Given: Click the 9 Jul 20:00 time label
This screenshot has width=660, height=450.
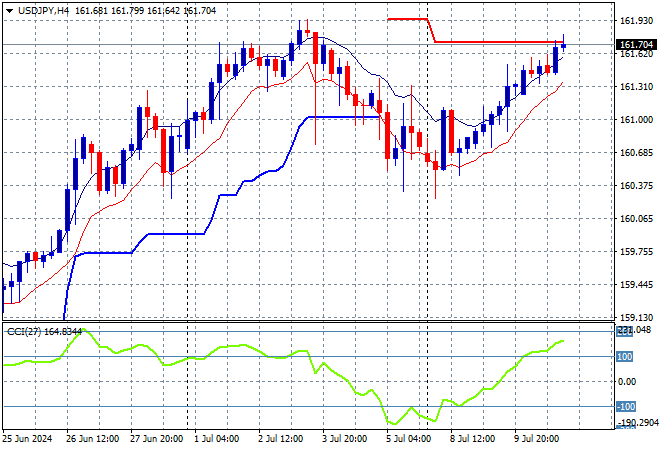Looking at the screenshot, I should pos(536,439).
